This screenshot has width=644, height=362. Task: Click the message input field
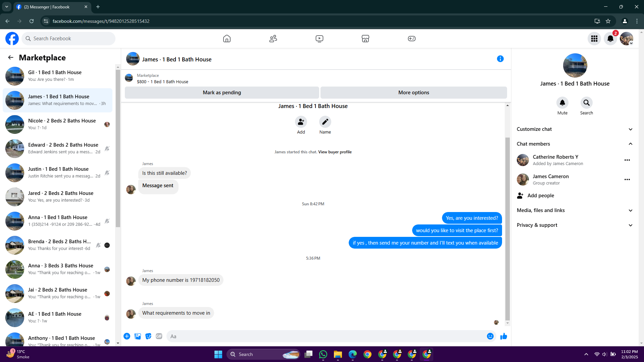326,336
